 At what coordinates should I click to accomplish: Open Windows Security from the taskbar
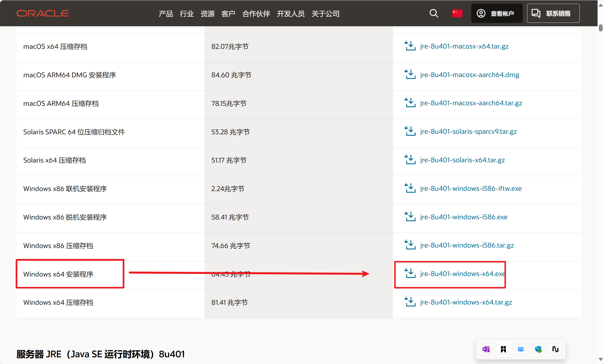[538, 349]
